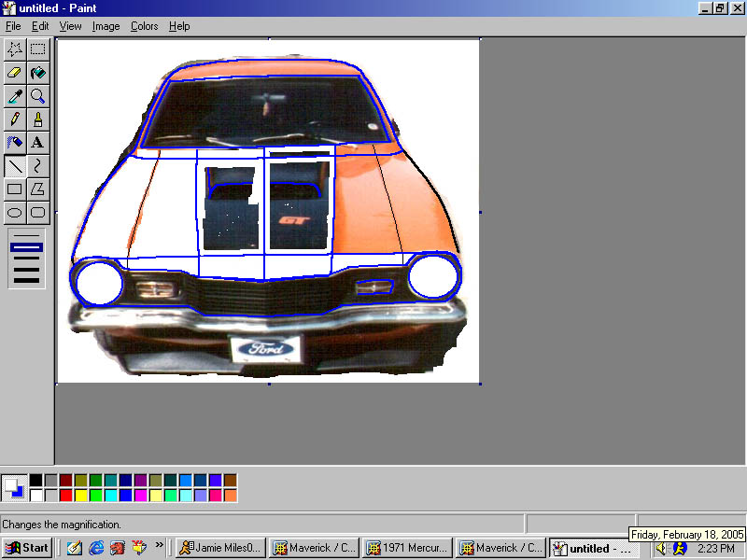The image size is (747, 560).
Task: Pick the white color swatch
Action: click(35, 496)
